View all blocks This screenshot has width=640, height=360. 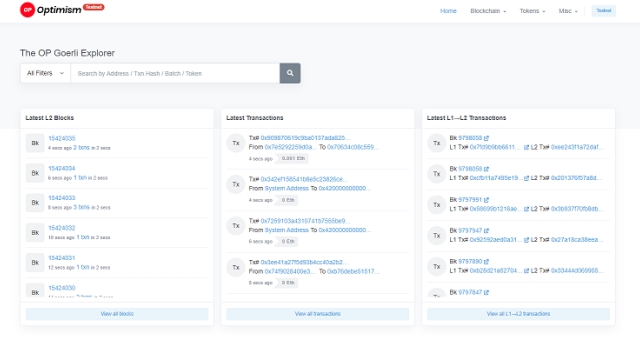point(117,314)
